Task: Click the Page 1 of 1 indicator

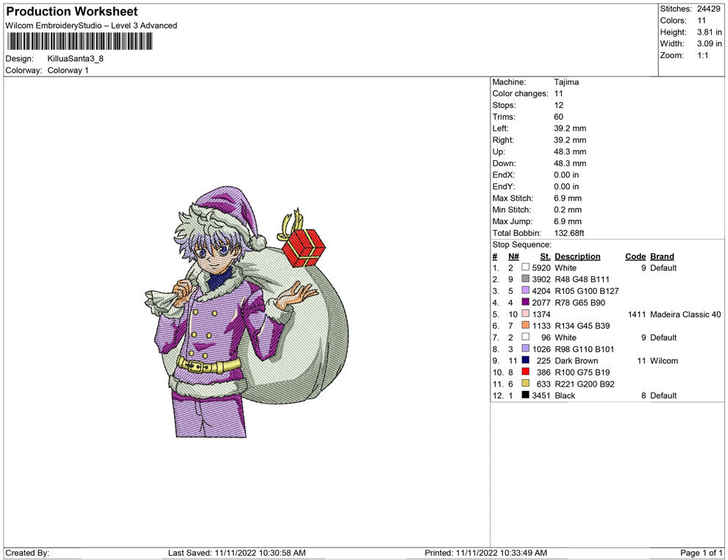Action: pyautogui.click(x=701, y=553)
